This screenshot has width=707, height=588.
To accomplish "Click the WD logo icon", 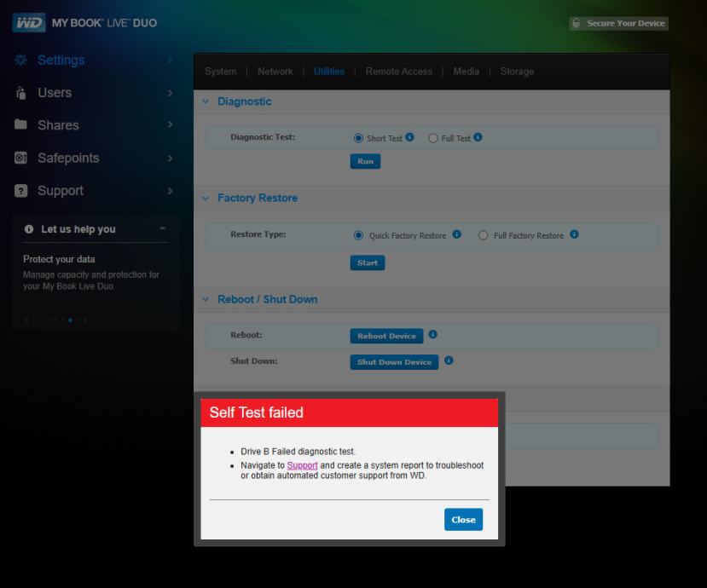I will 29,22.
